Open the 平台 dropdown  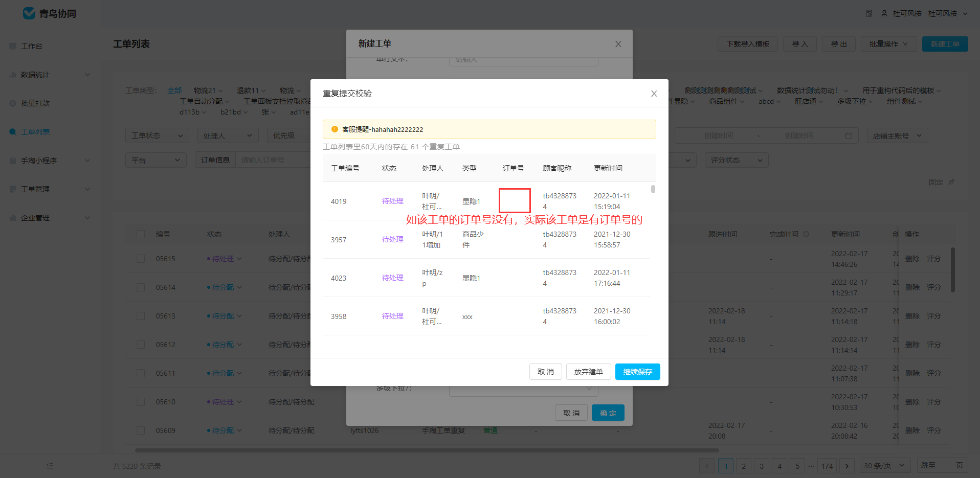(156, 160)
